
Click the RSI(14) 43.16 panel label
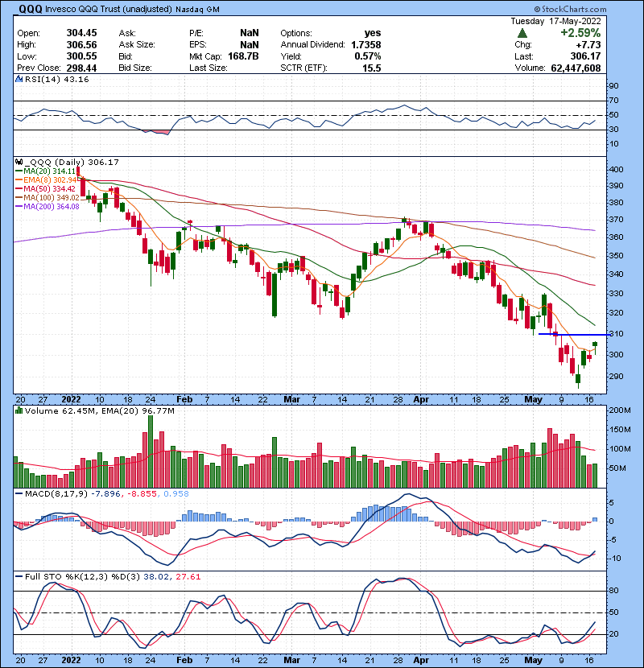click(x=56, y=79)
